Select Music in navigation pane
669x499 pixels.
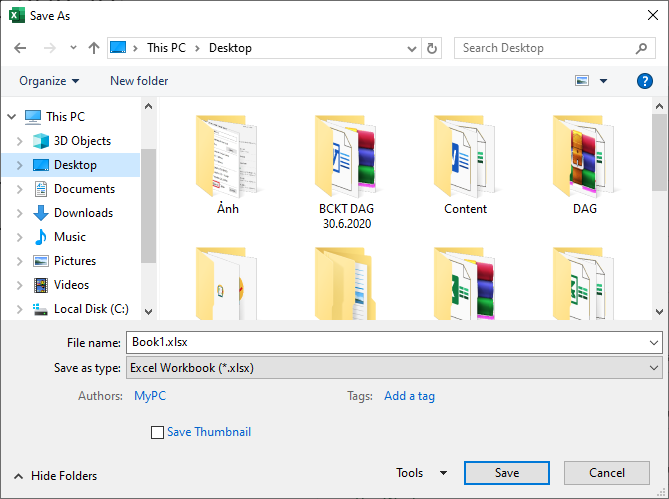[70, 237]
